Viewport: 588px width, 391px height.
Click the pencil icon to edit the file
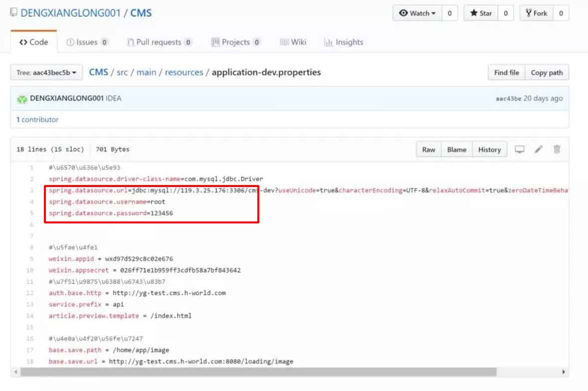point(539,149)
